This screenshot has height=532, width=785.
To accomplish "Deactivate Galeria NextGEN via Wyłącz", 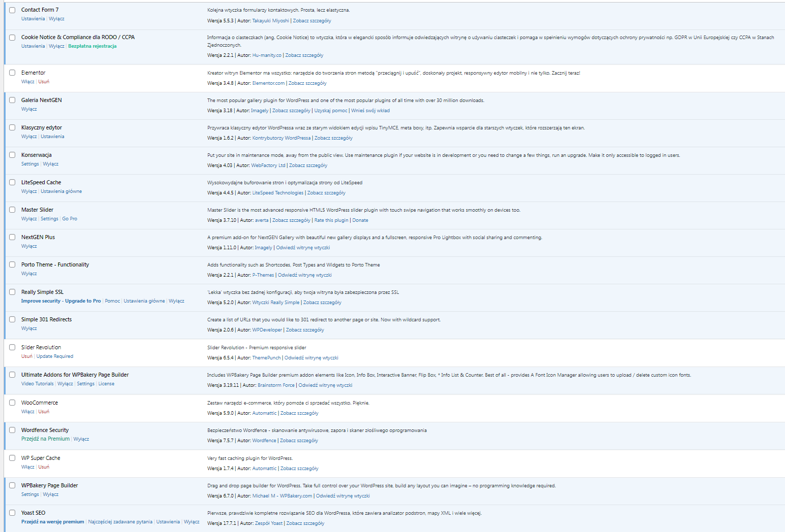I will click(29, 109).
